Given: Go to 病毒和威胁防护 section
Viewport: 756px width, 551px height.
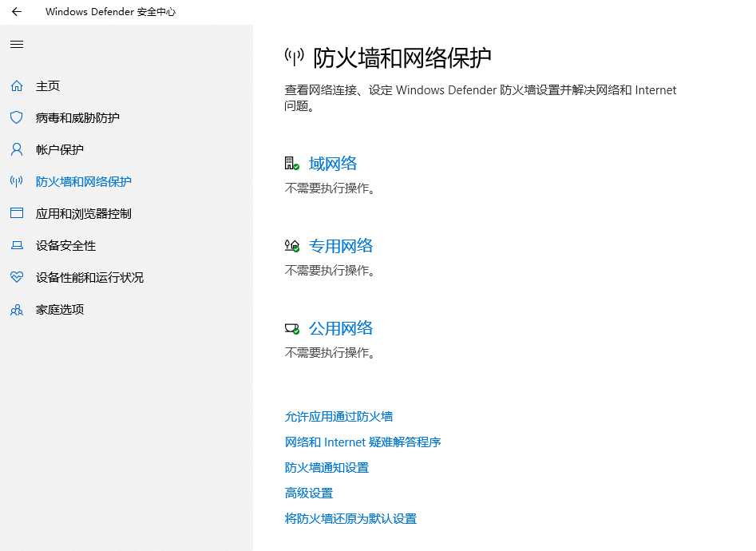Looking at the screenshot, I should coord(77,117).
